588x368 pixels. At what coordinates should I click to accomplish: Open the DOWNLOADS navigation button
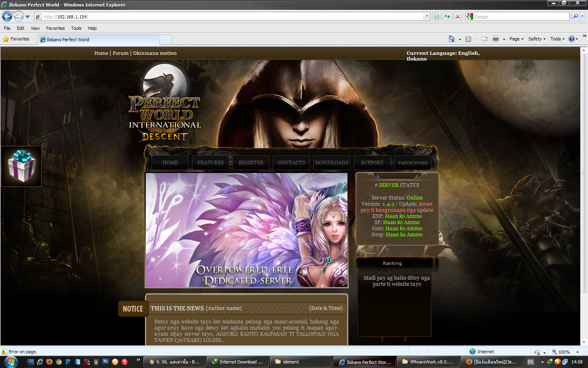pos(332,163)
